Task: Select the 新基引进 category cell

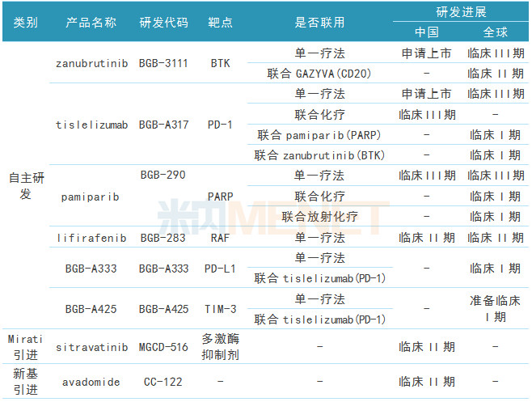Action: pyautogui.click(x=25, y=380)
